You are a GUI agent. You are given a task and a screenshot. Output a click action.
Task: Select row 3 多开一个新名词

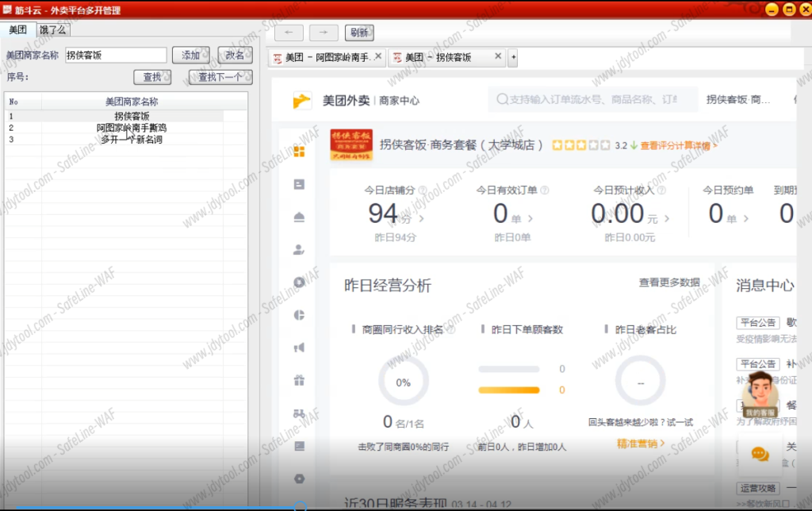pyautogui.click(x=126, y=140)
